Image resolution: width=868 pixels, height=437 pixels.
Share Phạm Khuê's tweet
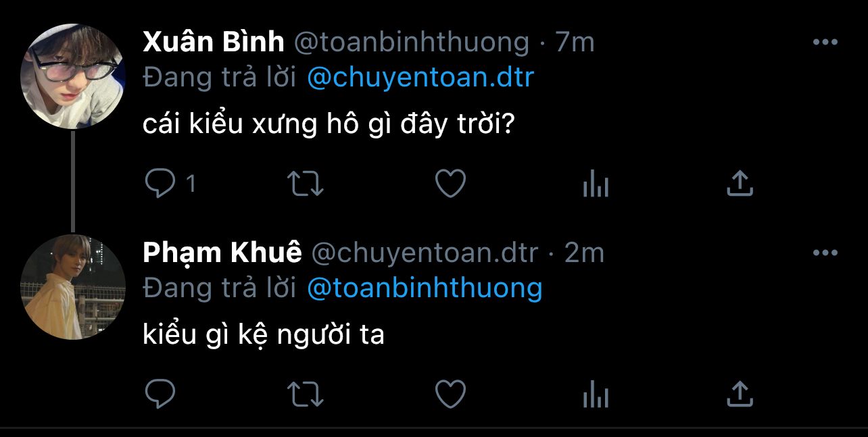(x=740, y=394)
